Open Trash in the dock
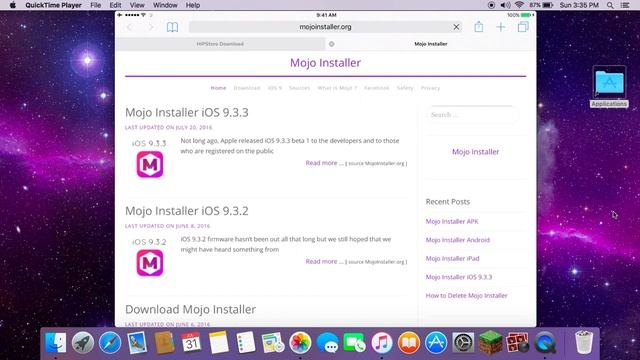 [584, 342]
